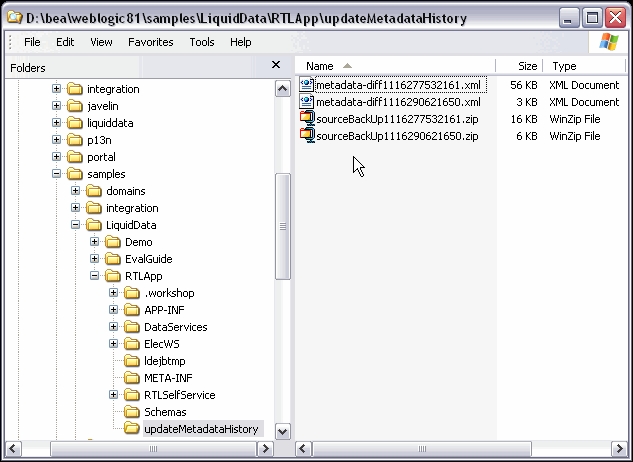Select the META-INF folder label
633x462 pixels.
point(168,378)
